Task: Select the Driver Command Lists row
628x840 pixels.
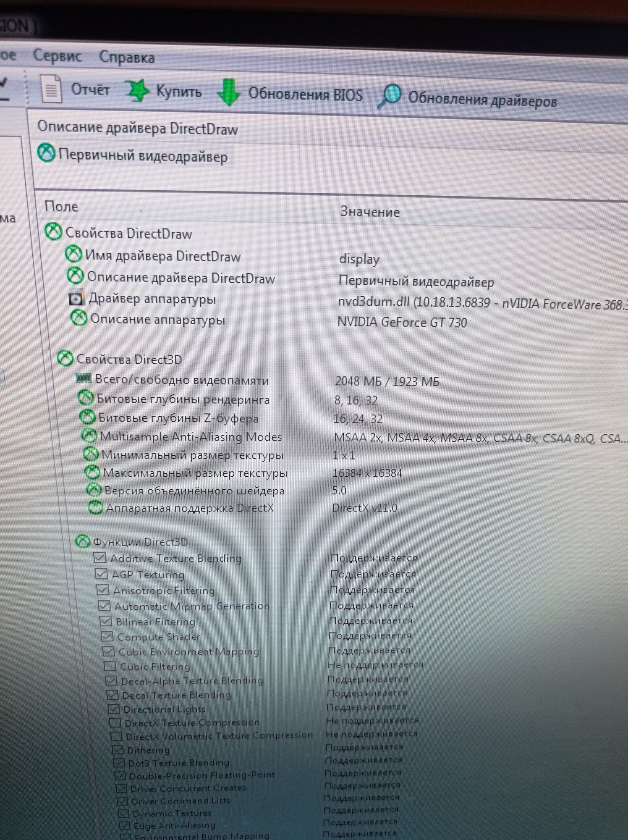Action: [x=258, y=799]
